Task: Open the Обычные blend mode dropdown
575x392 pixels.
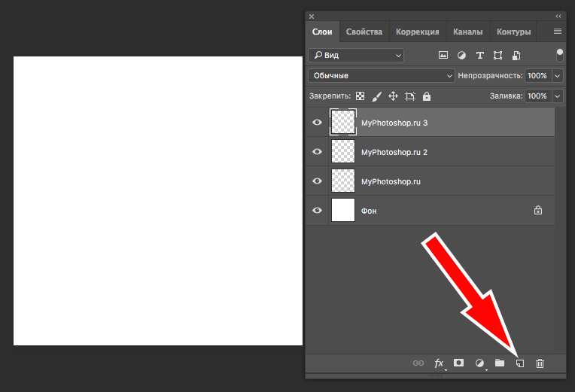Action: point(382,76)
